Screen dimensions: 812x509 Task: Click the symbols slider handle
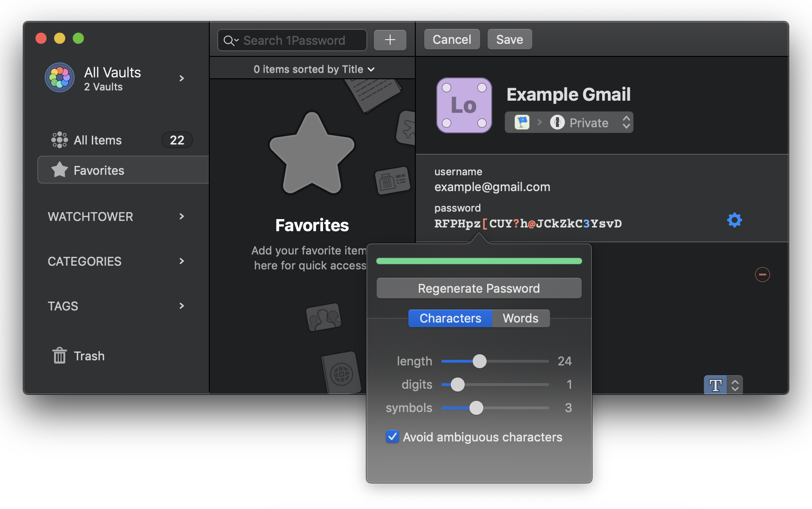point(476,408)
